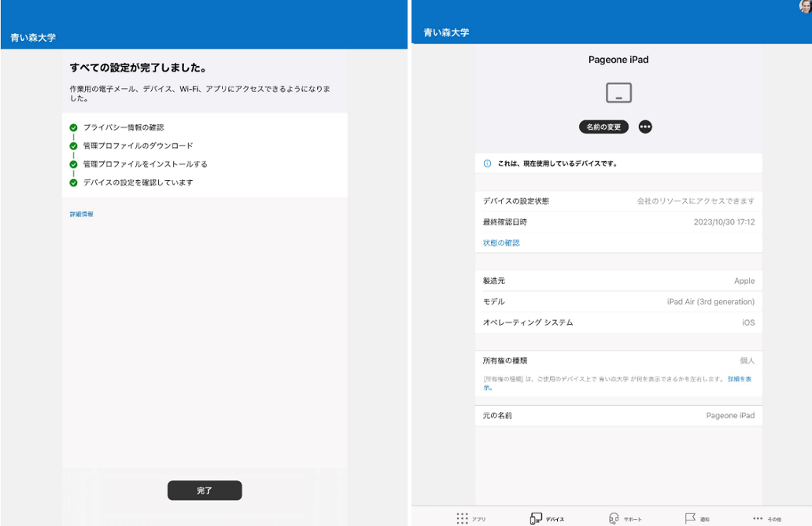The height and width of the screenshot is (526, 812).
Task: Open the 詳細情報 link
Action: (81, 214)
